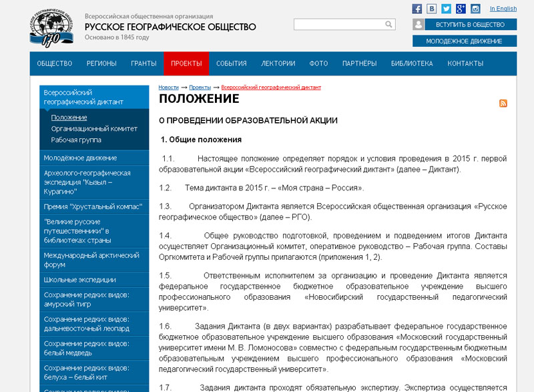This screenshot has height=392, width=534.
Task: Open the Google Plus social icon
Action: pos(461,9)
